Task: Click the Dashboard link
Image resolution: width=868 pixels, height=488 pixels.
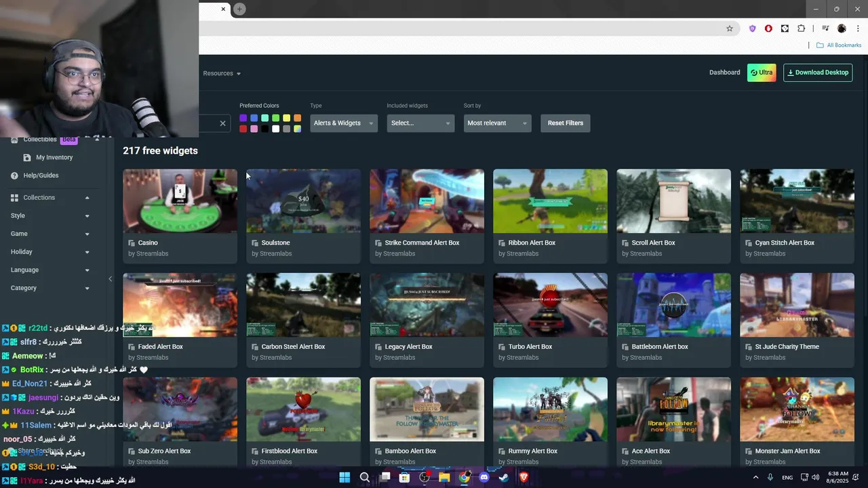Action: [x=724, y=73]
